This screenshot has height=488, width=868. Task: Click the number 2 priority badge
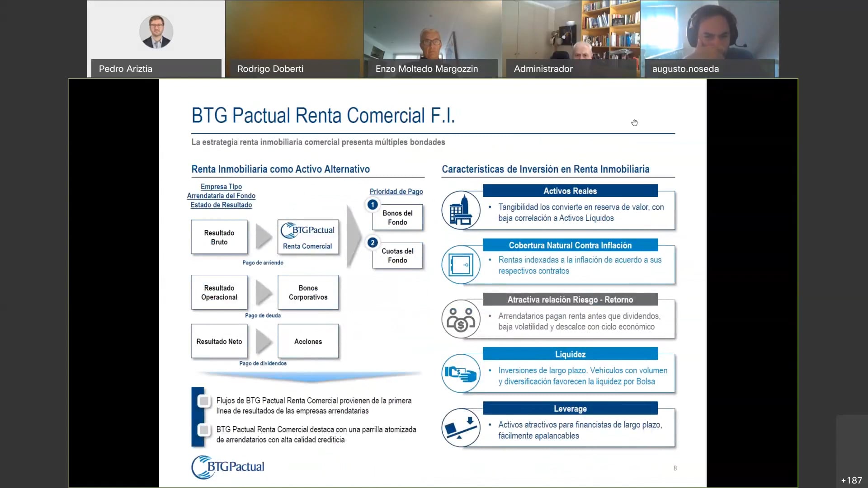373,243
